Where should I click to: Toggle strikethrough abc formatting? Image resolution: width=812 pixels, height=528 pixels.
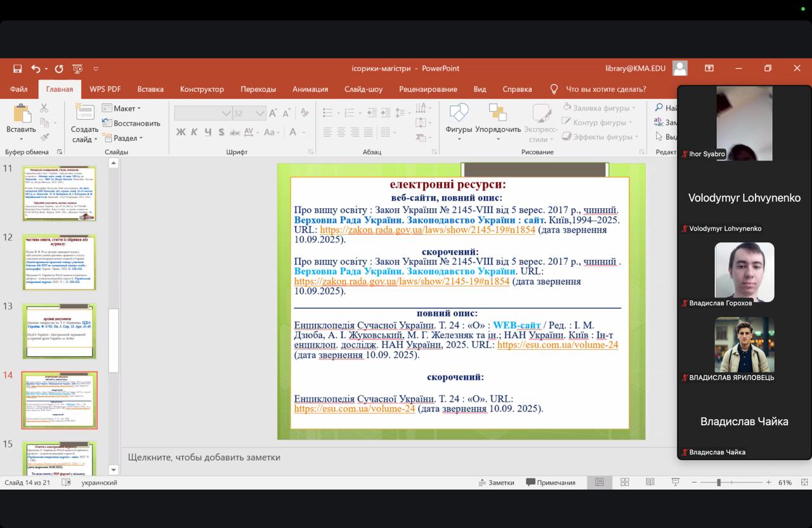pos(235,132)
